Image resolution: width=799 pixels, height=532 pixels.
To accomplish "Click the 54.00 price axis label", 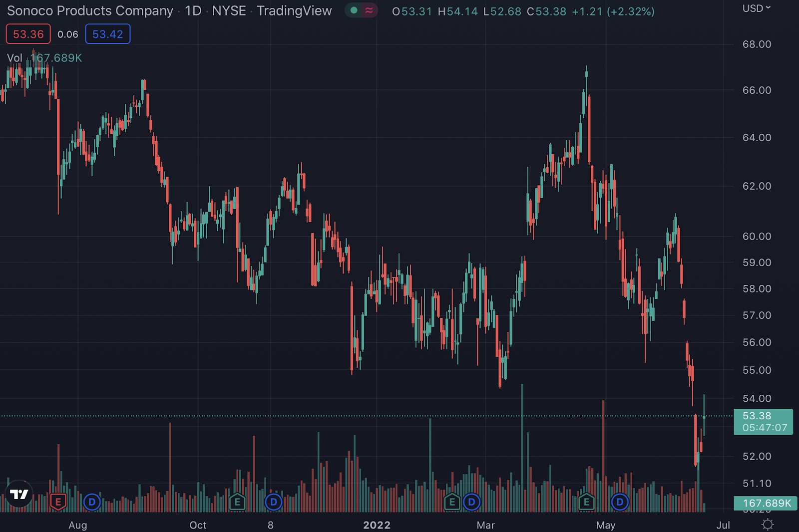I will (757, 399).
